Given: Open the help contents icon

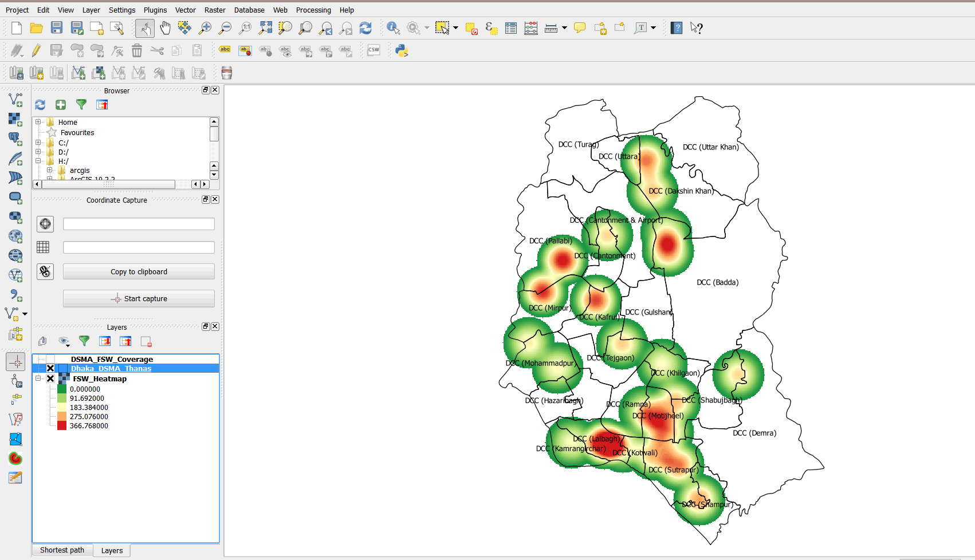Looking at the screenshot, I should 677,28.
